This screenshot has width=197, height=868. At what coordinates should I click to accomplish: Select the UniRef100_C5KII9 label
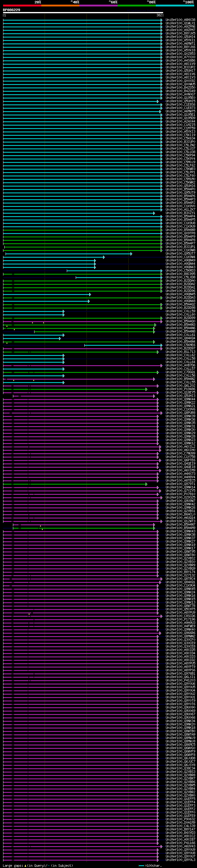click(x=180, y=135)
